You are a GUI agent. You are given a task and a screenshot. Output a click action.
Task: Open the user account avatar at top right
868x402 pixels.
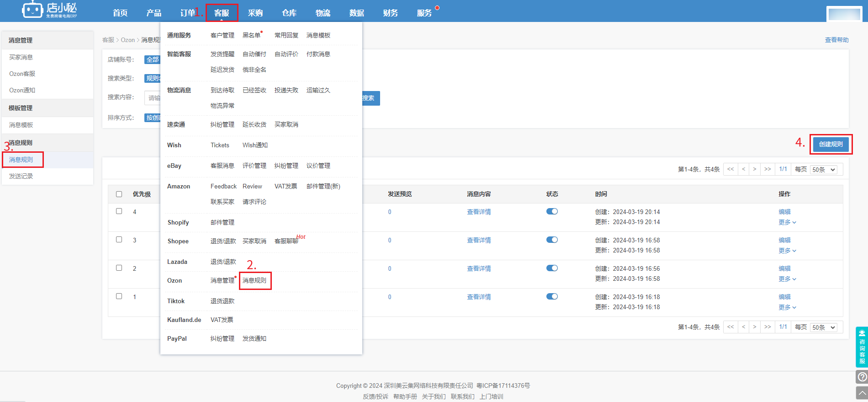tap(844, 14)
